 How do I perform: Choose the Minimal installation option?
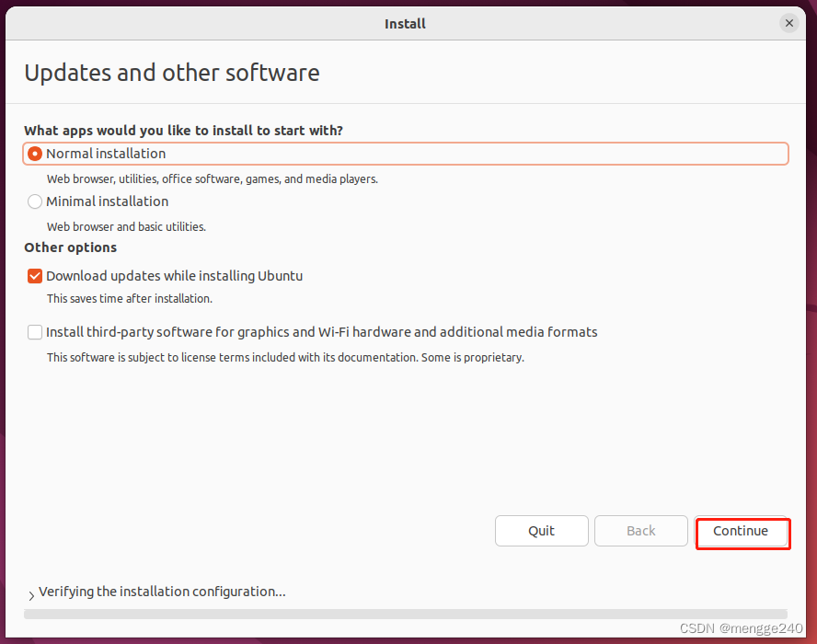pyautogui.click(x=34, y=201)
